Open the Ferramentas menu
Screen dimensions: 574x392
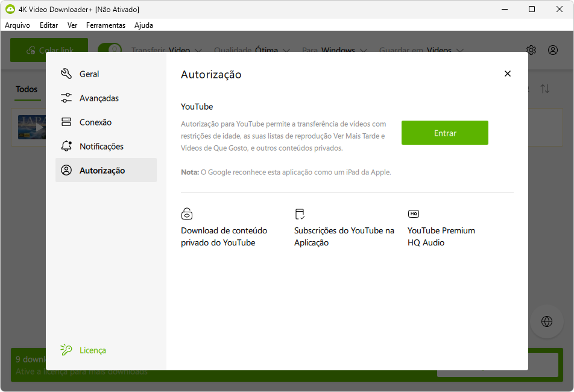pyautogui.click(x=106, y=25)
